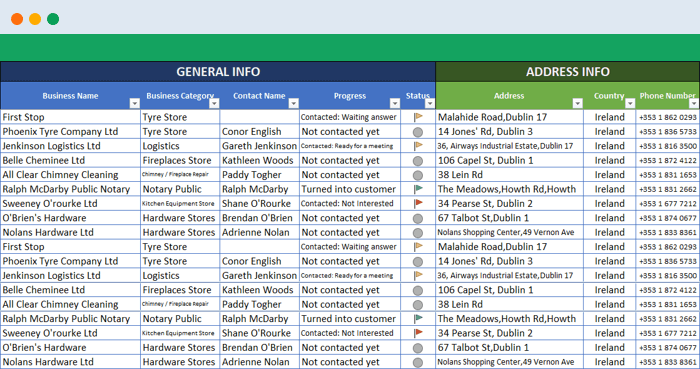The image size is (700, 369).
Task: Click the grey status circle in the first Belle Cheminee row
Action: [418, 161]
